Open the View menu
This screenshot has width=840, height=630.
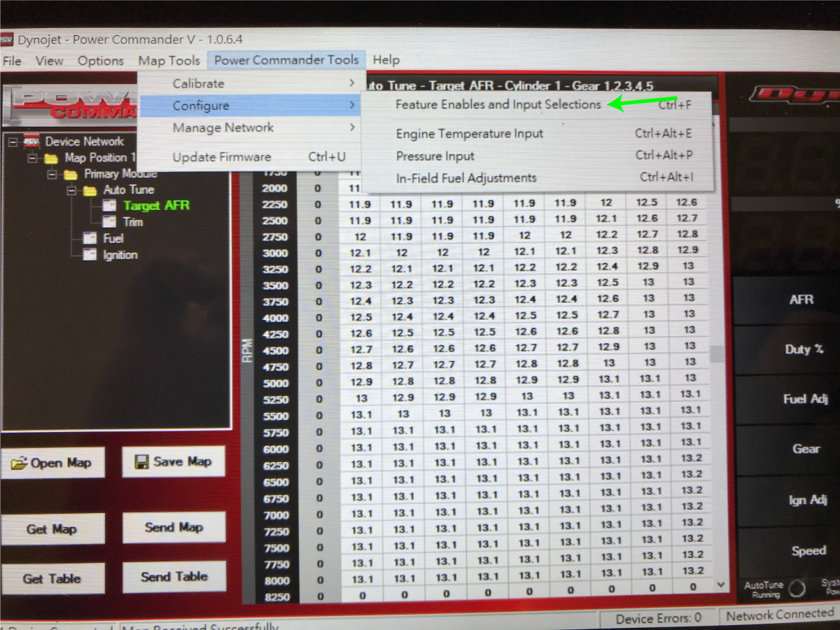[x=49, y=61]
